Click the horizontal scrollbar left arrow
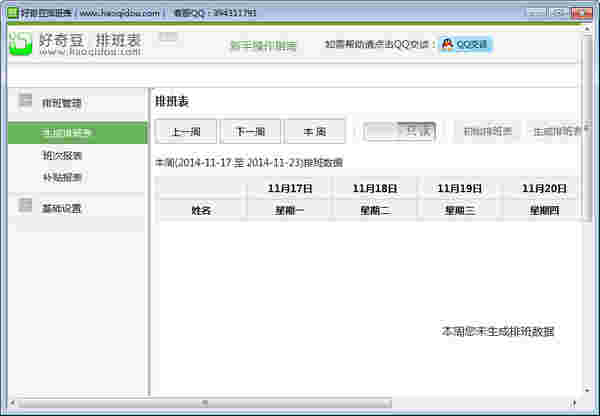This screenshot has width=600, height=416. tap(12, 403)
